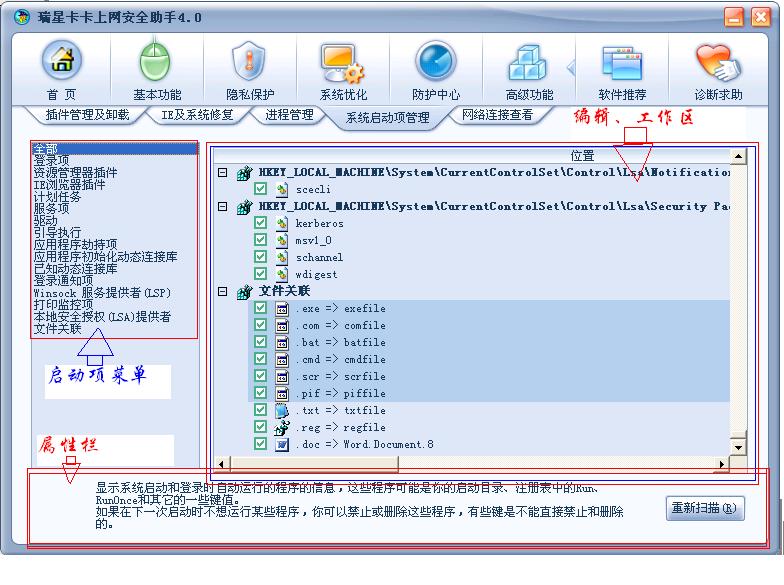Viewport: 784px width, 585px height.
Task: Switch to IE及系统修复 tab
Action: (197, 115)
